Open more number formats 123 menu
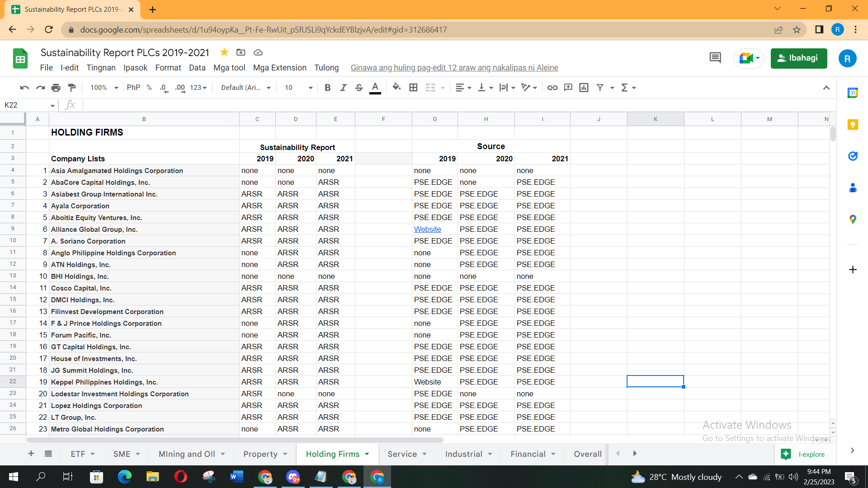 coord(198,88)
